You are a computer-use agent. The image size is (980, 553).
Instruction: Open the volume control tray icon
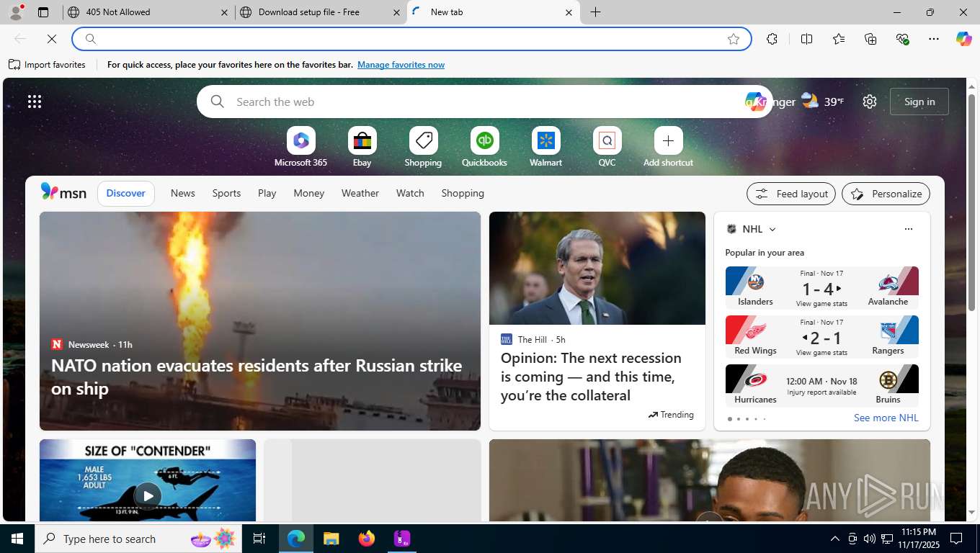(870, 539)
